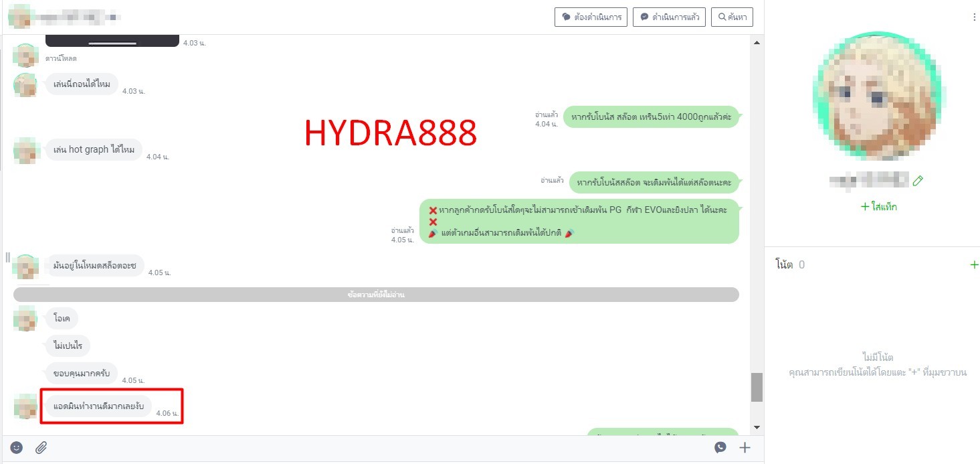The image size is (980, 464).
Task: Mark chat as ต้องดำเนินการ
Action: (591, 17)
